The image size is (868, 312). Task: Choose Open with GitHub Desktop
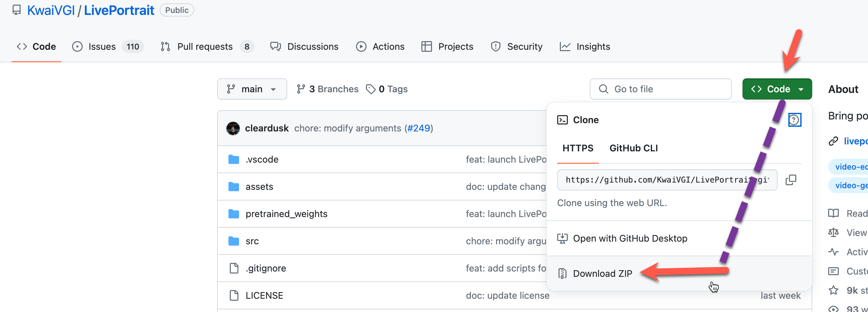pyautogui.click(x=679, y=239)
